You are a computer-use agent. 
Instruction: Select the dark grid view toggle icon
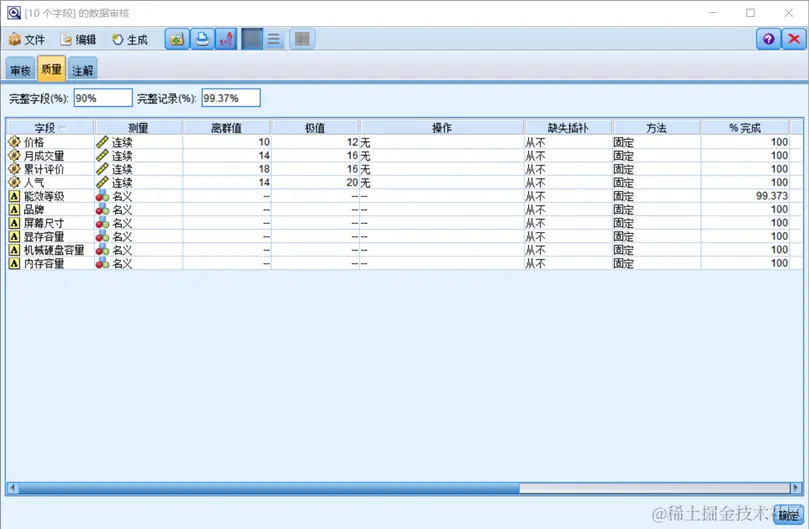[x=252, y=39]
